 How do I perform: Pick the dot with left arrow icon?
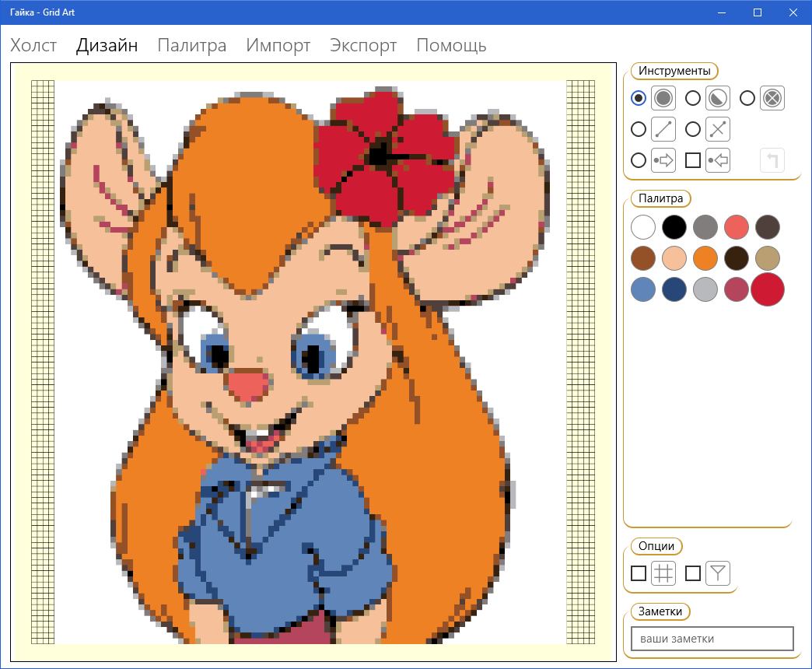(x=718, y=160)
